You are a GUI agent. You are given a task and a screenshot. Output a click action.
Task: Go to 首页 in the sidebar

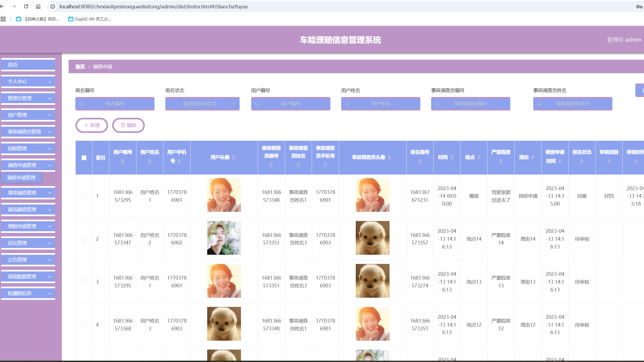click(x=28, y=65)
